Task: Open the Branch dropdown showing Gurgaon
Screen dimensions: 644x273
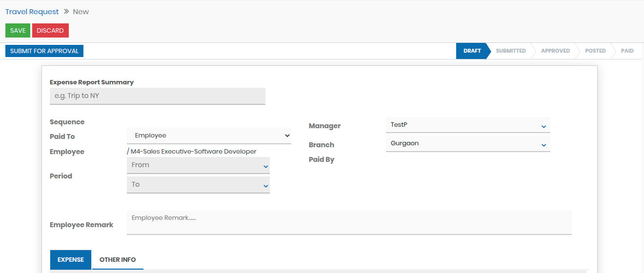Action: click(x=467, y=144)
